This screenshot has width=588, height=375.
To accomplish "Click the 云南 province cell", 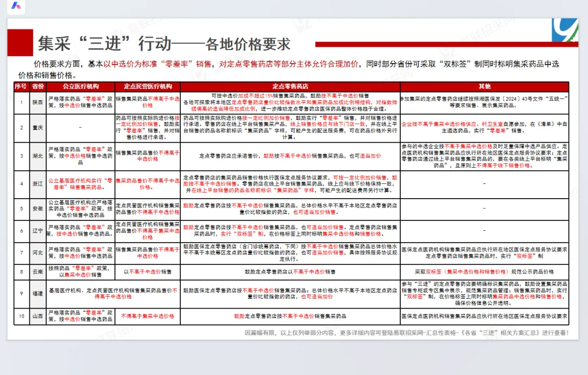I will tap(38, 272).
